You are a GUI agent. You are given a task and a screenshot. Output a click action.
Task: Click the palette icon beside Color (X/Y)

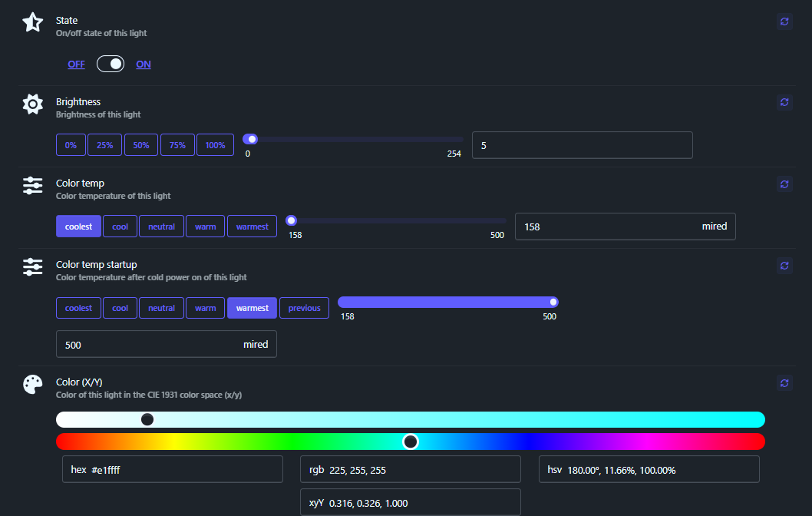coord(32,382)
